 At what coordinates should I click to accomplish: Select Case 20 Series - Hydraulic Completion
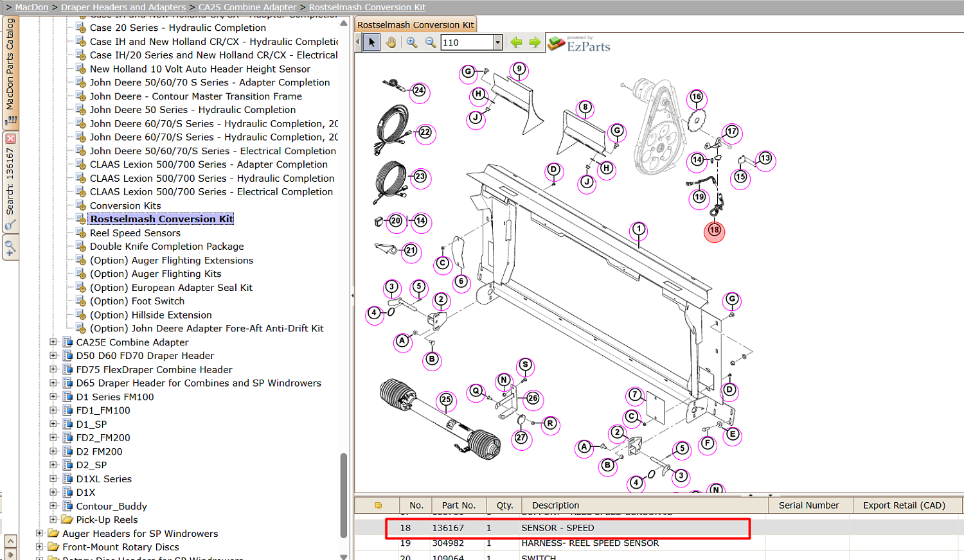coord(177,28)
